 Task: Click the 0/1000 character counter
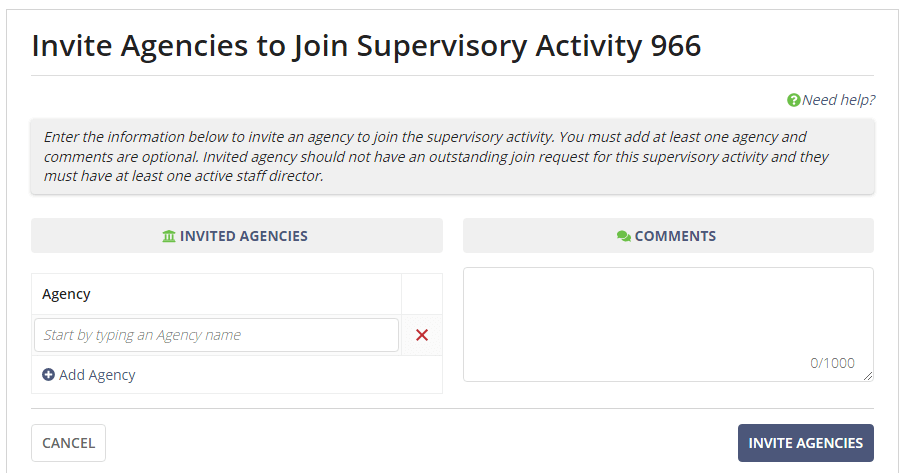pyautogui.click(x=832, y=363)
